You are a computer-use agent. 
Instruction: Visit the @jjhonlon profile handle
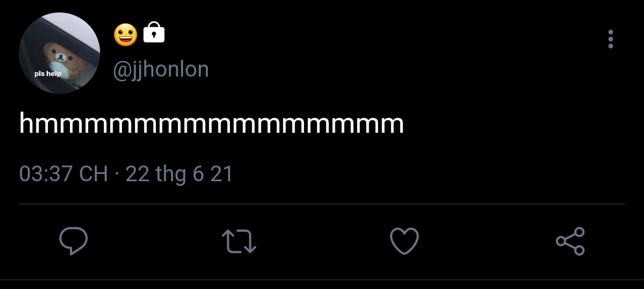point(161,69)
